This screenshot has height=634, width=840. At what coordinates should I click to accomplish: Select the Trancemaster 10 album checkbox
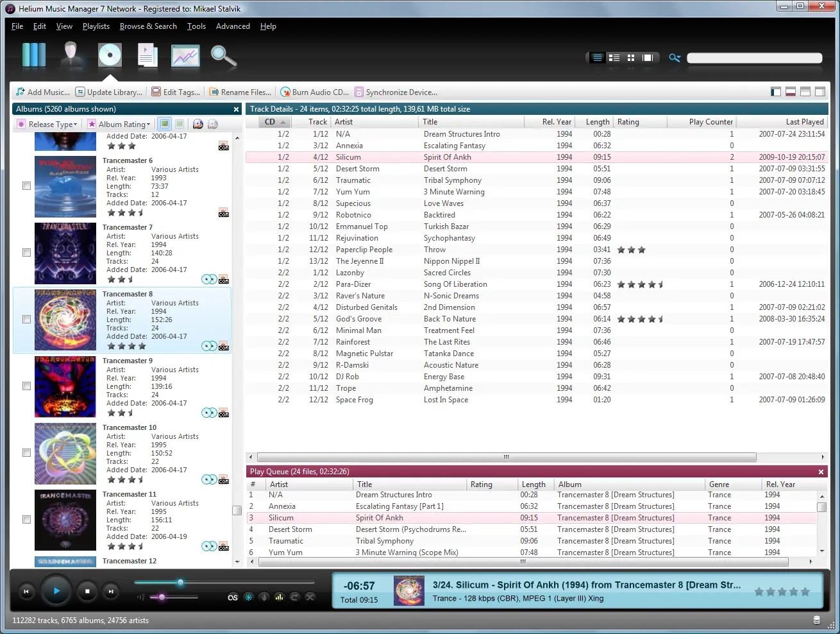[x=27, y=453]
